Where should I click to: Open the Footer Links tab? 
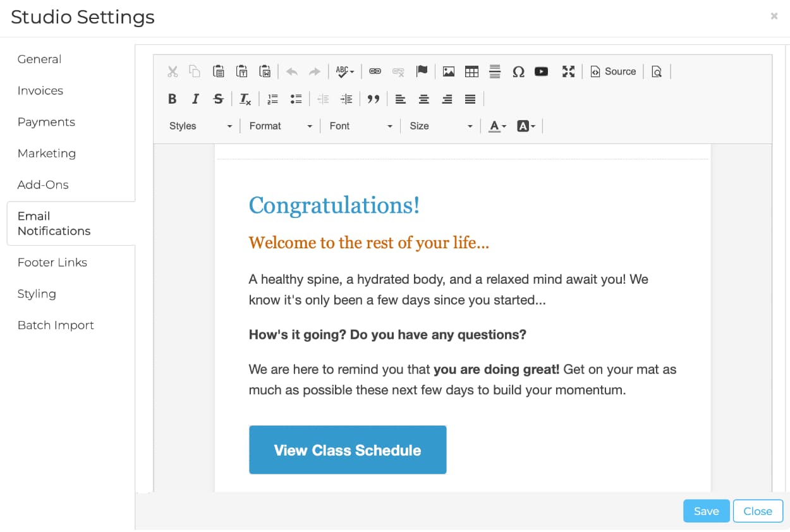[52, 262]
